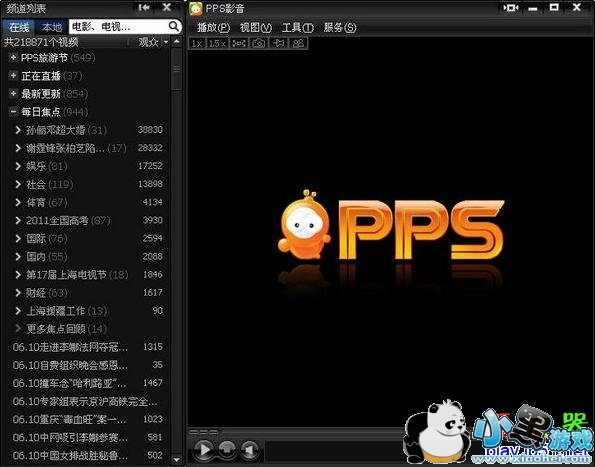
Task: Click the 共218871个视频 count label
Action: pos(41,42)
